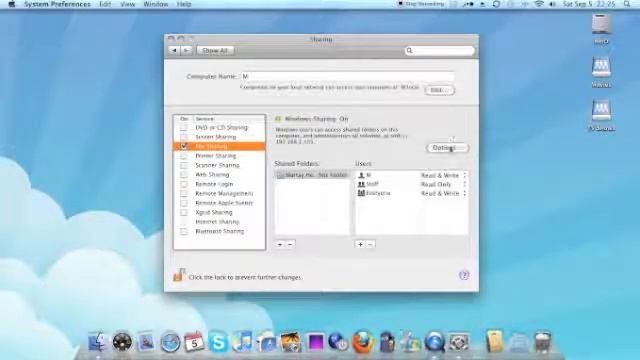Show date and time menu
Image resolution: width=640 pixels, height=360 pixels.
pos(589,4)
